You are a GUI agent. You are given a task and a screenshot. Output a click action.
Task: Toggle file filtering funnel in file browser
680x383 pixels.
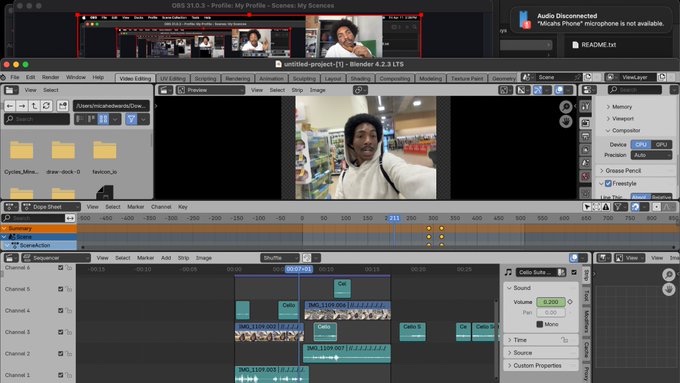point(131,119)
